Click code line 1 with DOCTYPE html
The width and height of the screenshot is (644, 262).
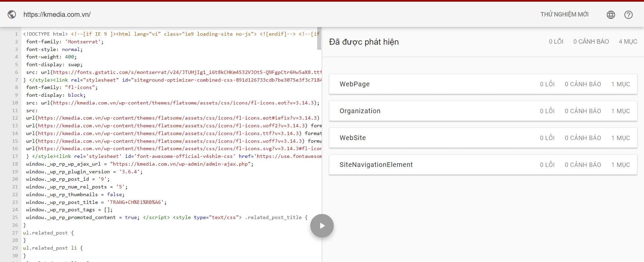(171, 34)
